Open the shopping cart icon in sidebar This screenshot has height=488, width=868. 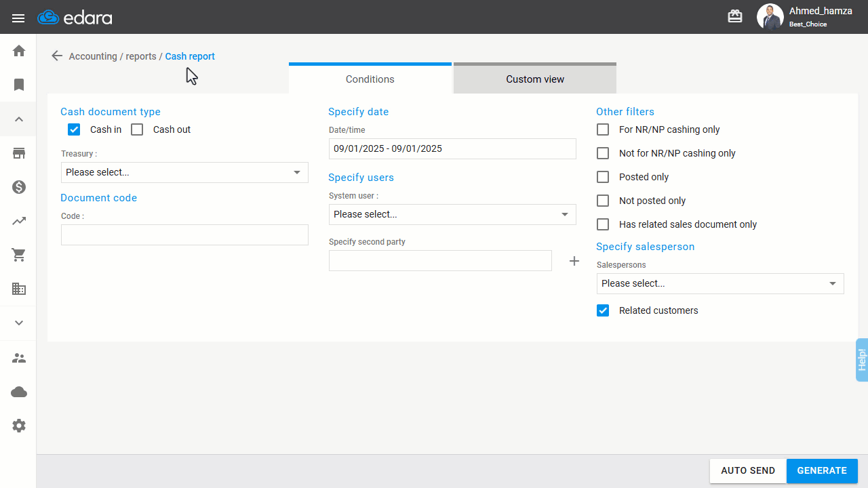[x=19, y=255]
